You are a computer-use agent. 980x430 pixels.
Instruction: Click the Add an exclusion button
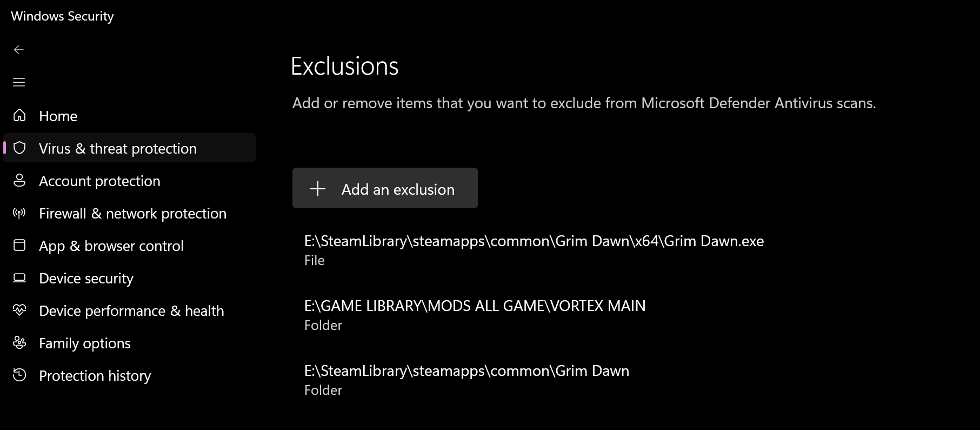[385, 188]
